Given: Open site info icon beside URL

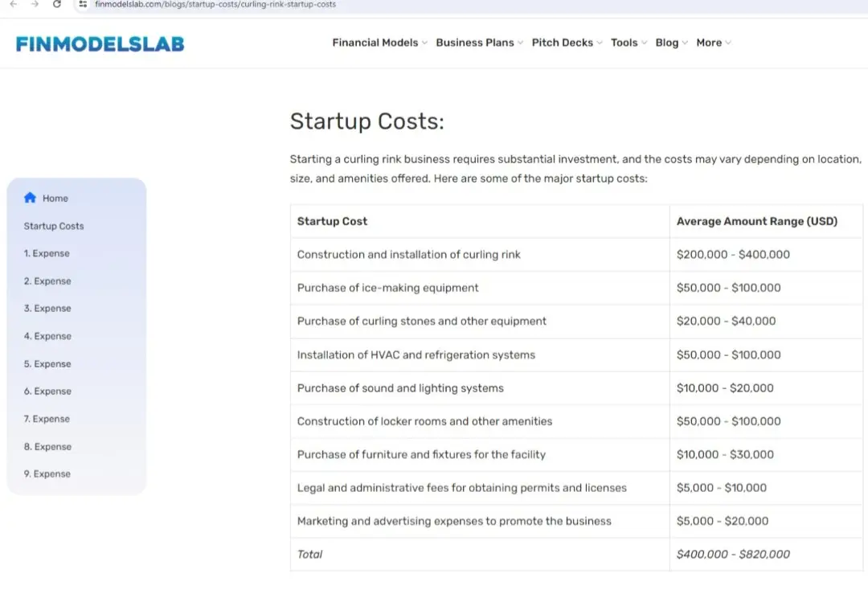Looking at the screenshot, I should click(83, 4).
